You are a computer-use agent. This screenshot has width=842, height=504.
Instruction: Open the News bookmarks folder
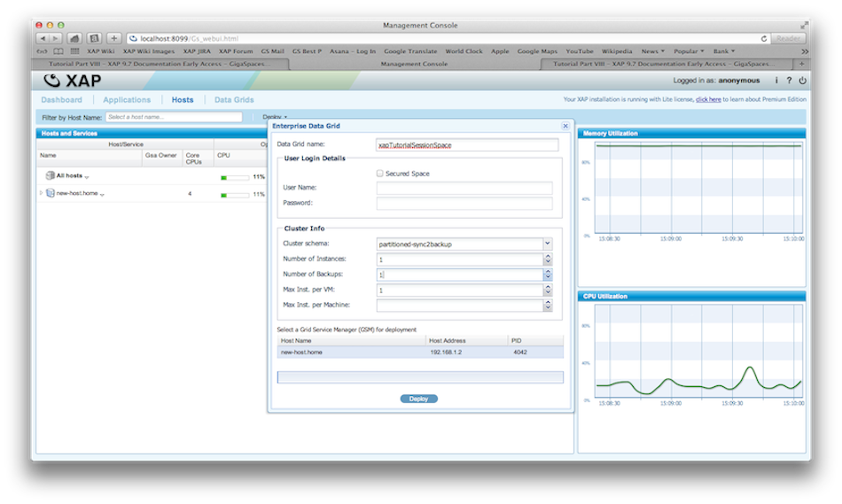tap(652, 51)
